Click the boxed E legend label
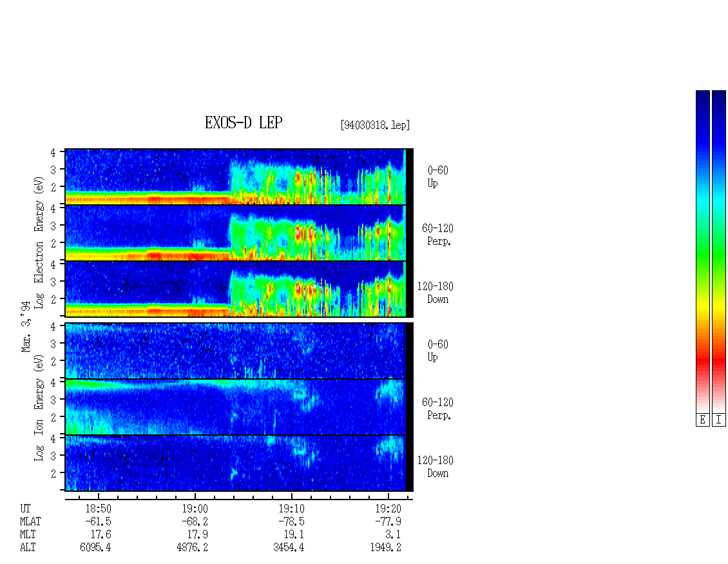This screenshot has width=728, height=564. tap(702, 420)
